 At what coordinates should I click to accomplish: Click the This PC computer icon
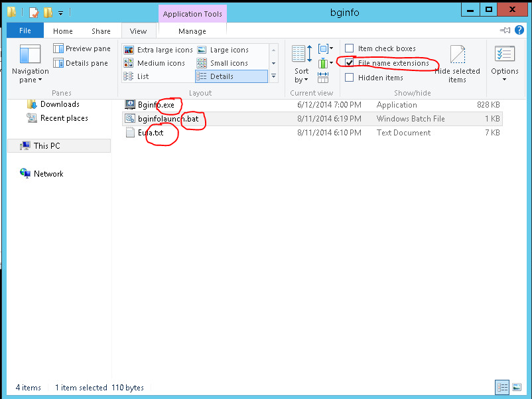point(25,146)
